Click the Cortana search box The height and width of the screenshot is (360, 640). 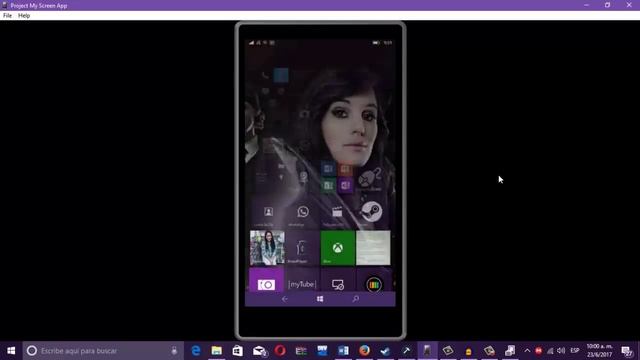click(103, 351)
